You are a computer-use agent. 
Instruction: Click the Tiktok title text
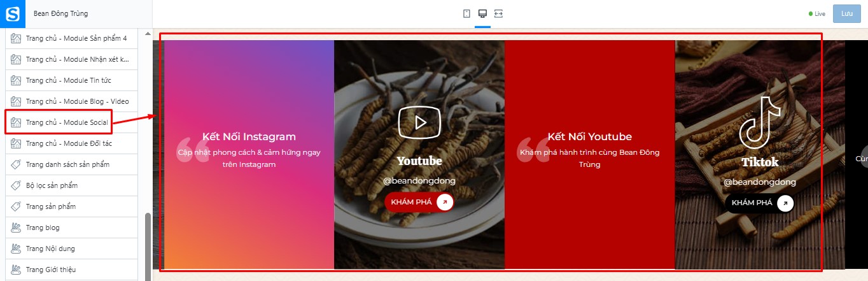point(760,162)
